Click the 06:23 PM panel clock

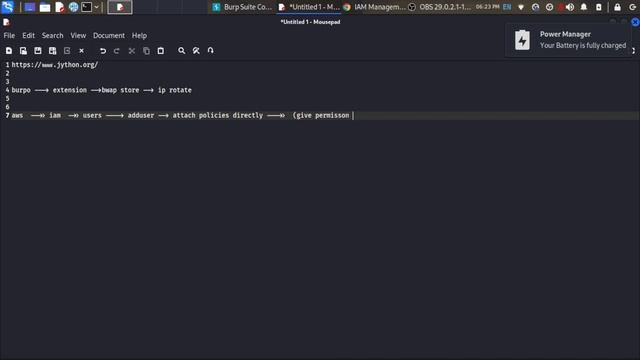pos(487,7)
